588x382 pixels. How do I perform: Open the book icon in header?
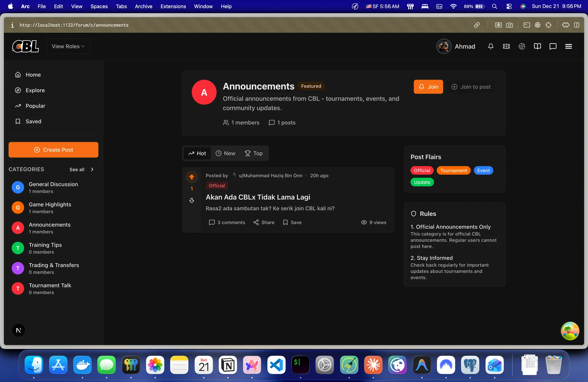point(537,46)
